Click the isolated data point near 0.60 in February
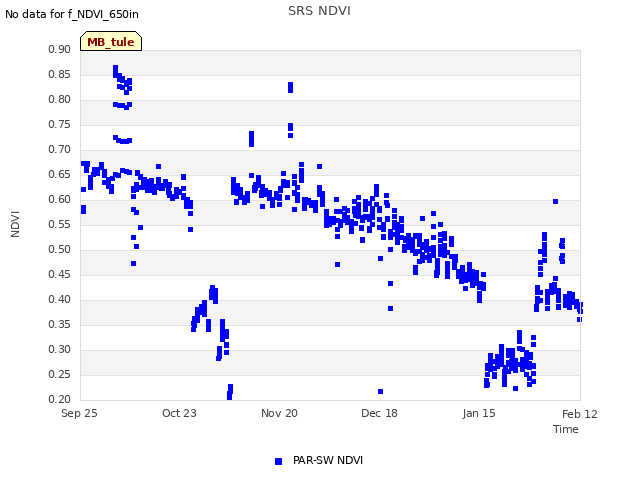This screenshot has width=640, height=480. (x=555, y=201)
